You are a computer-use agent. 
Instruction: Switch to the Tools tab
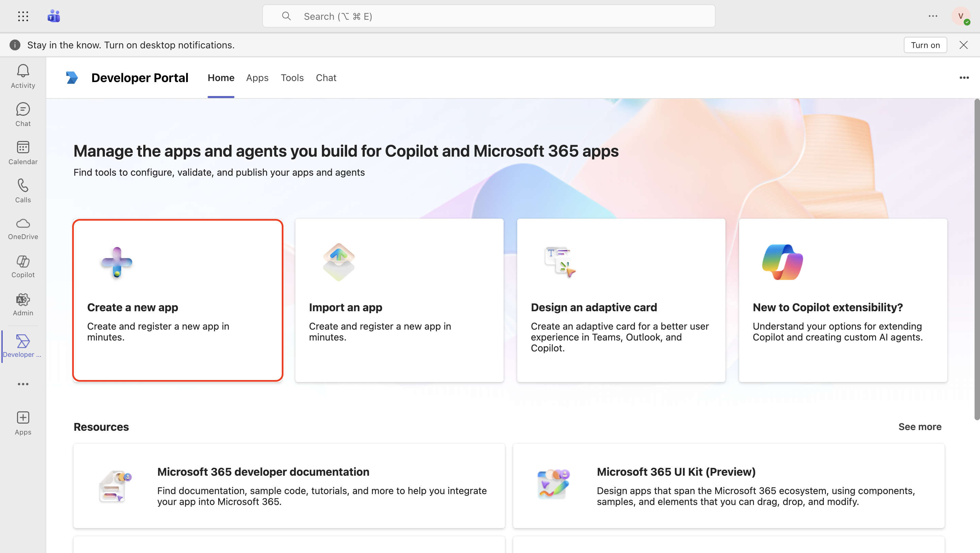(292, 78)
